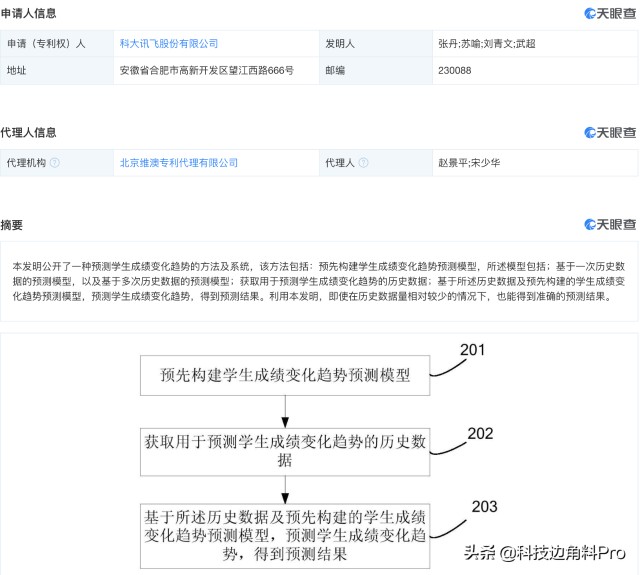Open the 科大讯飞股份有限公司 applicant link
The height and width of the screenshot is (575, 640).
169,44
